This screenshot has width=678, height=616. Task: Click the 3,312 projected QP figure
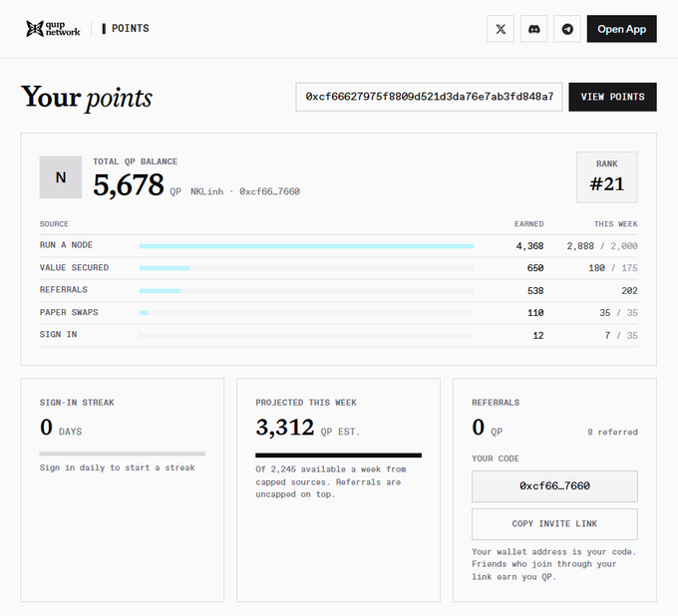(x=285, y=428)
